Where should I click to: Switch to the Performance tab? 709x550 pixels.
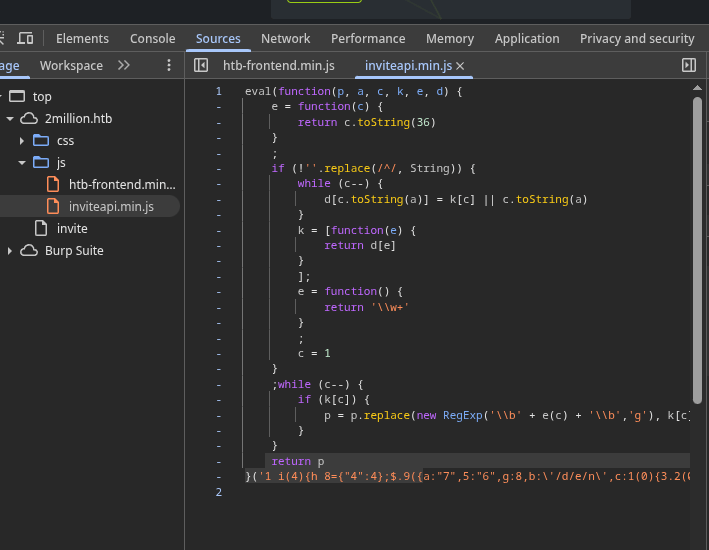tap(368, 38)
